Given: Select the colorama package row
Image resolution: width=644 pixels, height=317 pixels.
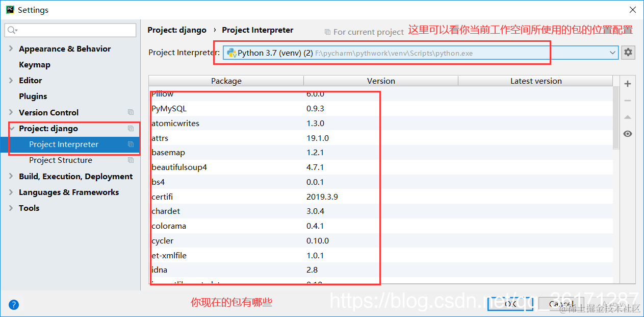Looking at the screenshot, I should [x=381, y=226].
